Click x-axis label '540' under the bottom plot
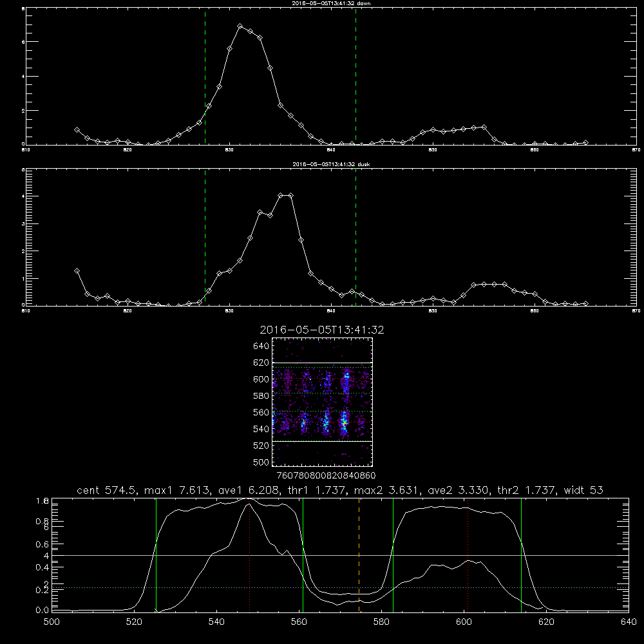Image resolution: width=644 pixels, height=644 pixels. pos(216,622)
